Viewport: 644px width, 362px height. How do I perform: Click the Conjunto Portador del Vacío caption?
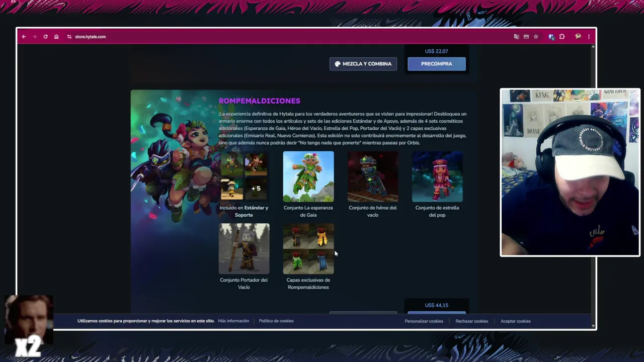(244, 284)
